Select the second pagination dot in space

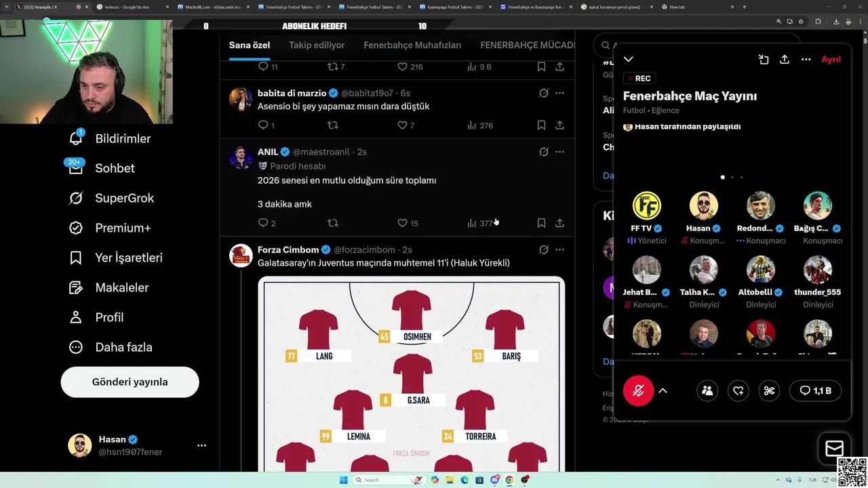pos(732,177)
